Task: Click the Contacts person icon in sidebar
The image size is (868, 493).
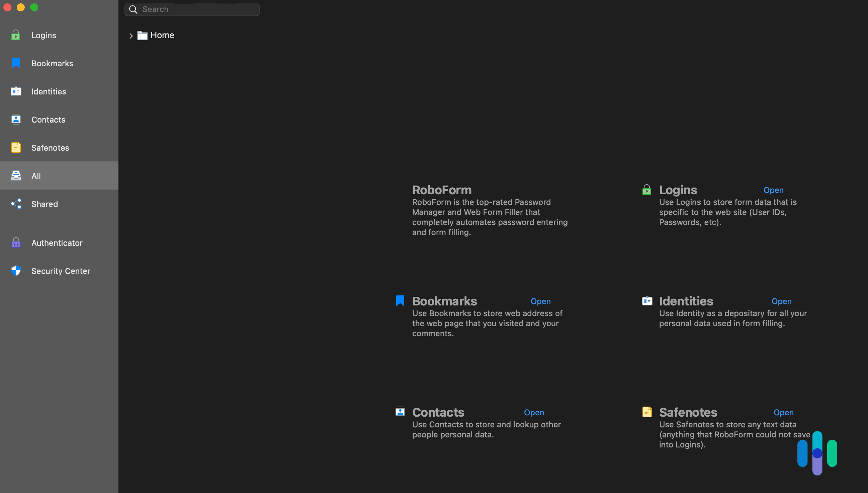Action: (16, 120)
